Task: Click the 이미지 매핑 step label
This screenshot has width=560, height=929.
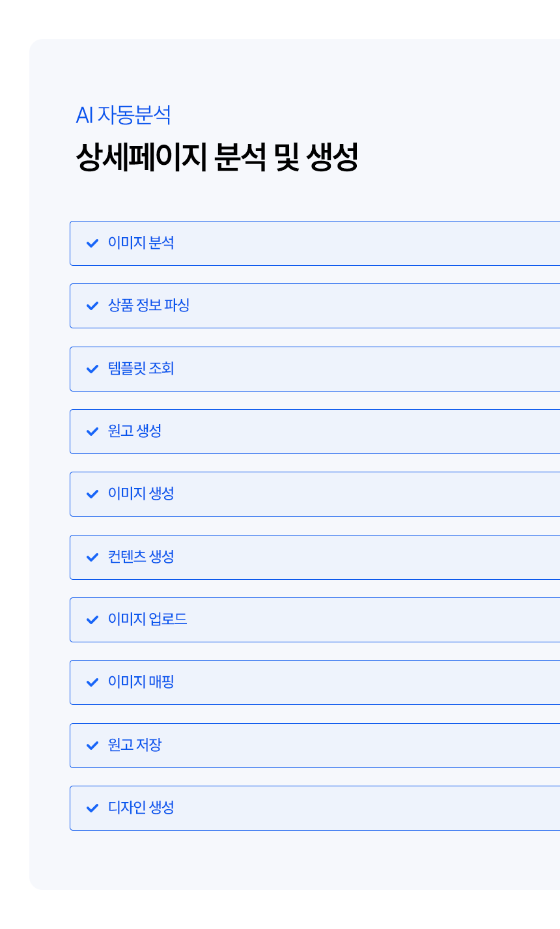Action: pyautogui.click(x=141, y=682)
